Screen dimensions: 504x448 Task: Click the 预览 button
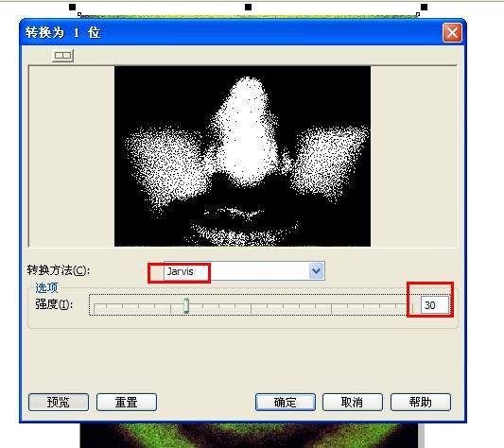click(59, 402)
